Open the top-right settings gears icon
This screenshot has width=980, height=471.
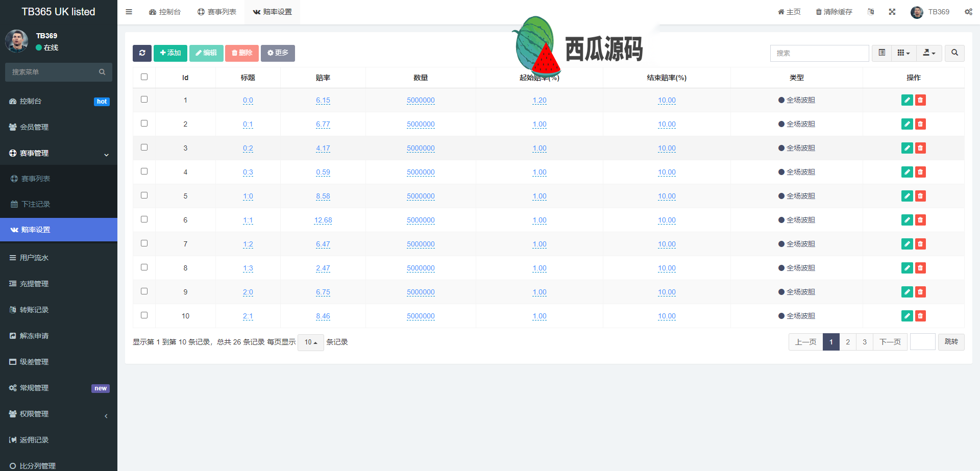[968, 12]
